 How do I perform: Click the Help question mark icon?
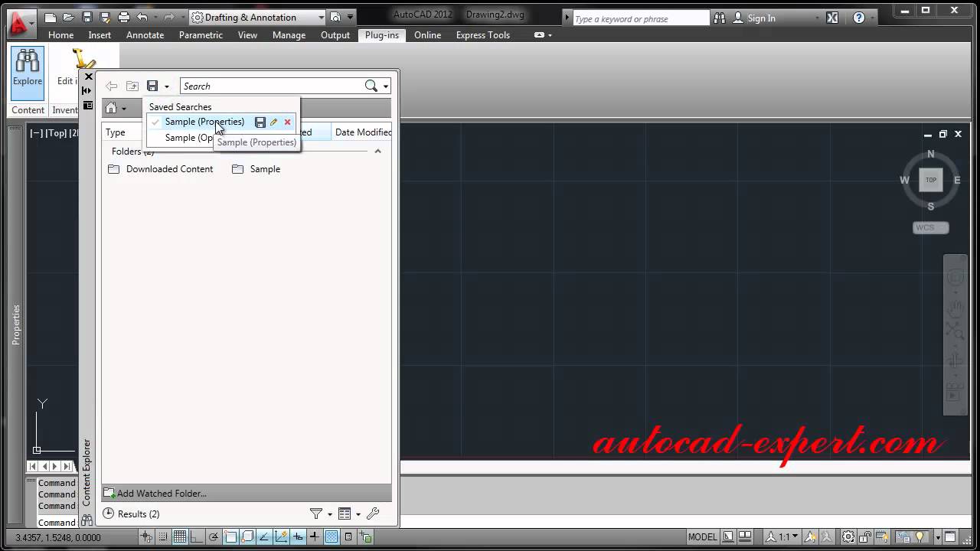point(859,18)
